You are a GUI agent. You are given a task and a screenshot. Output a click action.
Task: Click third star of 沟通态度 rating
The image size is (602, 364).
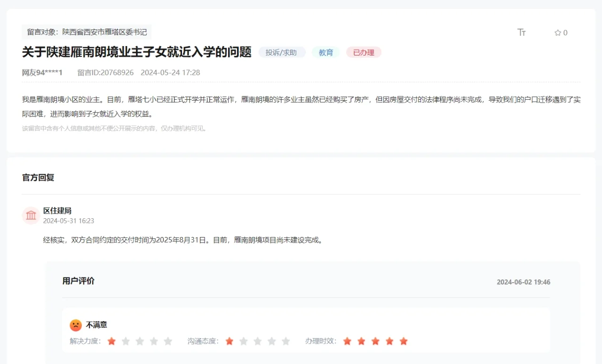[258, 341]
